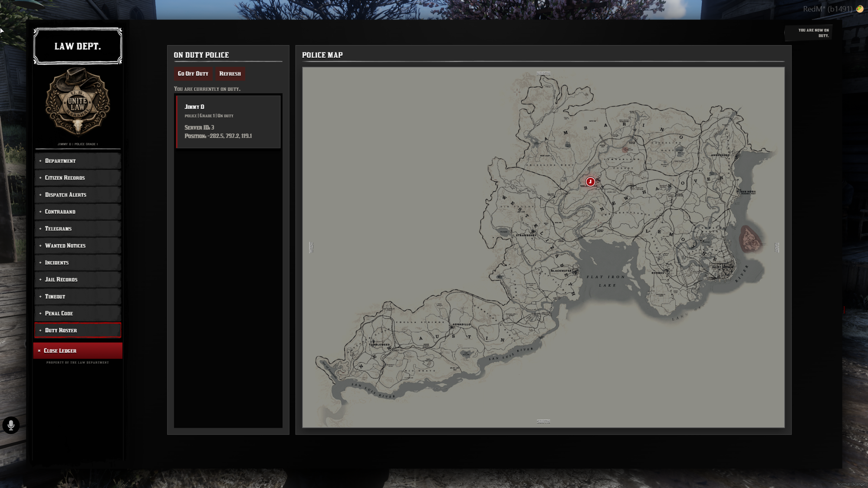Select the Timeout menu entry

pyautogui.click(x=78, y=296)
